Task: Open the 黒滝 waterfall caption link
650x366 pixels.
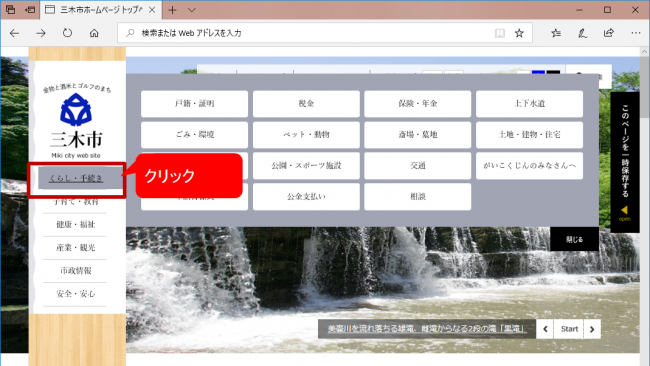Action: click(x=427, y=329)
